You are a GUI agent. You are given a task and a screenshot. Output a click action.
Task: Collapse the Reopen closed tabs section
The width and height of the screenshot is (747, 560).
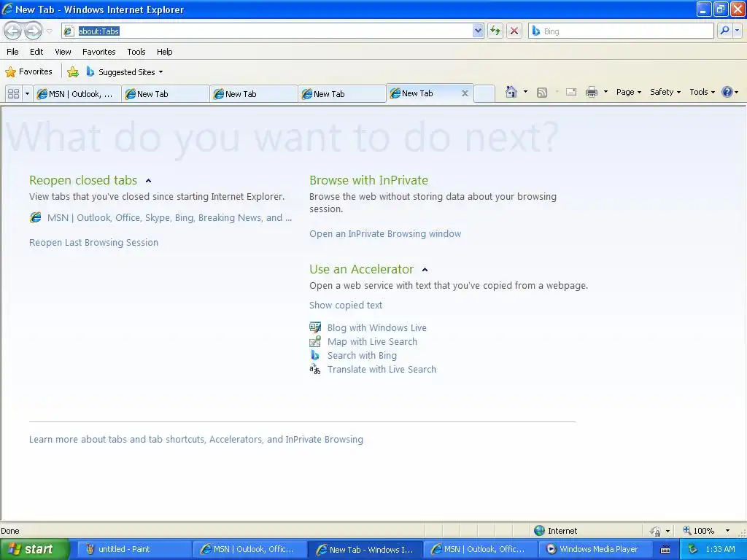pos(148,181)
